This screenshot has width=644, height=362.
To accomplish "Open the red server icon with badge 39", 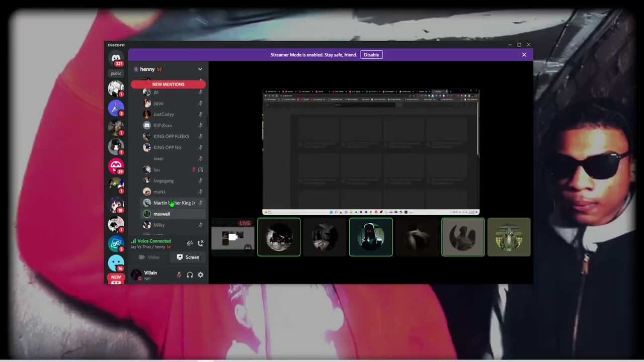I will (x=116, y=165).
